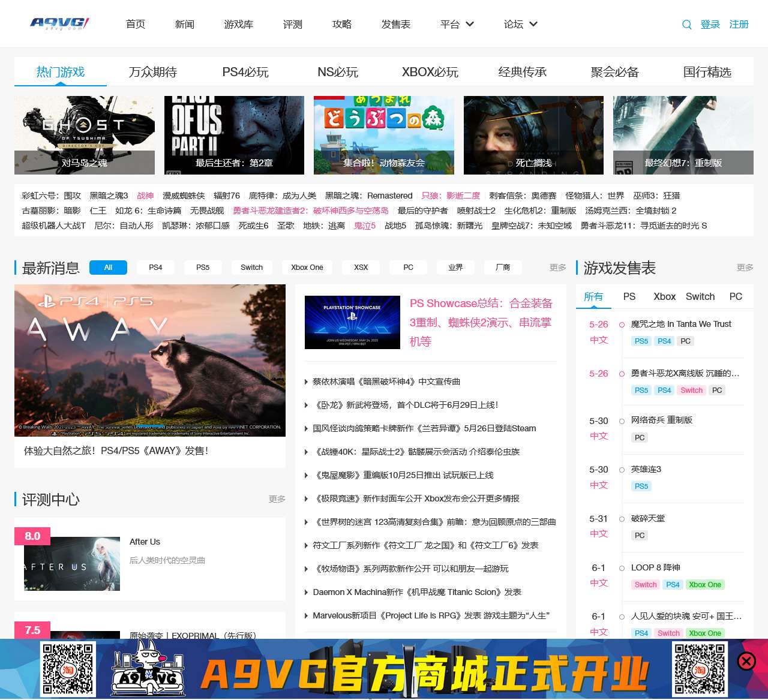Open 新闻 in top navigation
Screen dimensions: 768x700
coord(185,25)
